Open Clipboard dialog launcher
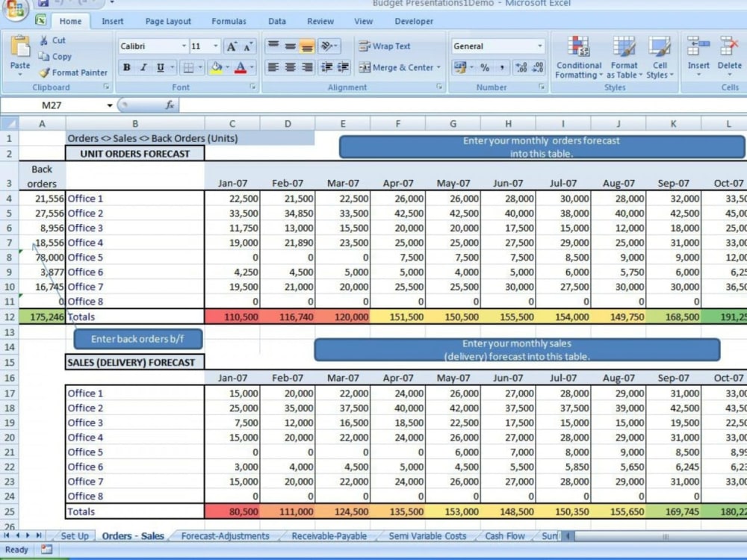Screen dimensions: 747x560 pos(106,87)
